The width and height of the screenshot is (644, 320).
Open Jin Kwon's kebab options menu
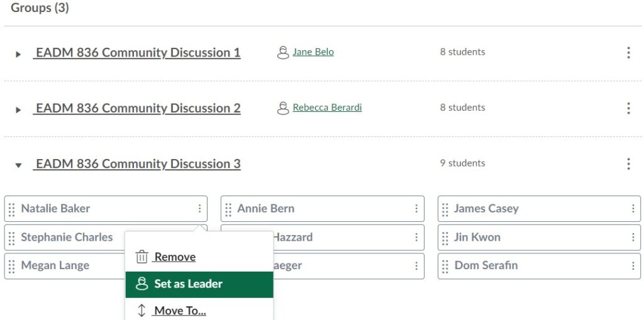(633, 238)
